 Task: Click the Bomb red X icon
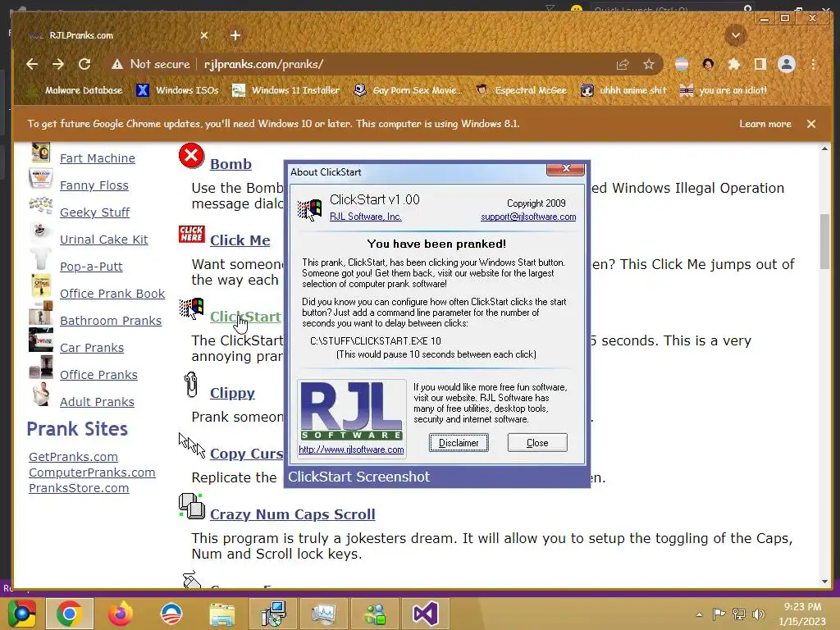191,156
